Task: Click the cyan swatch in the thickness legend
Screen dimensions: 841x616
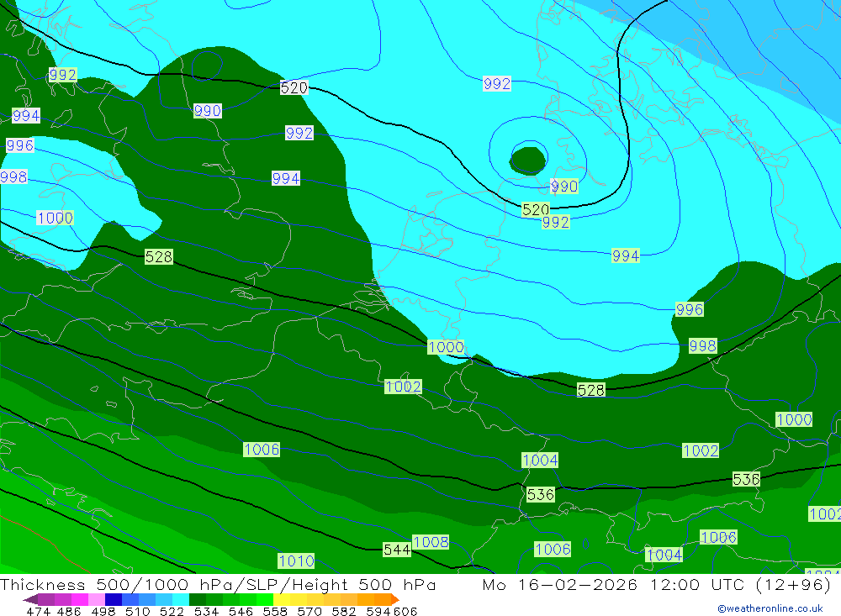Action: coord(181,599)
